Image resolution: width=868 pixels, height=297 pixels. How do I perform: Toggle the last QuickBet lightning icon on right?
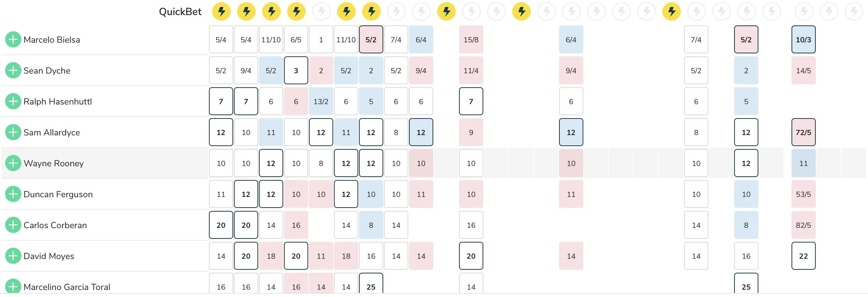tap(854, 11)
